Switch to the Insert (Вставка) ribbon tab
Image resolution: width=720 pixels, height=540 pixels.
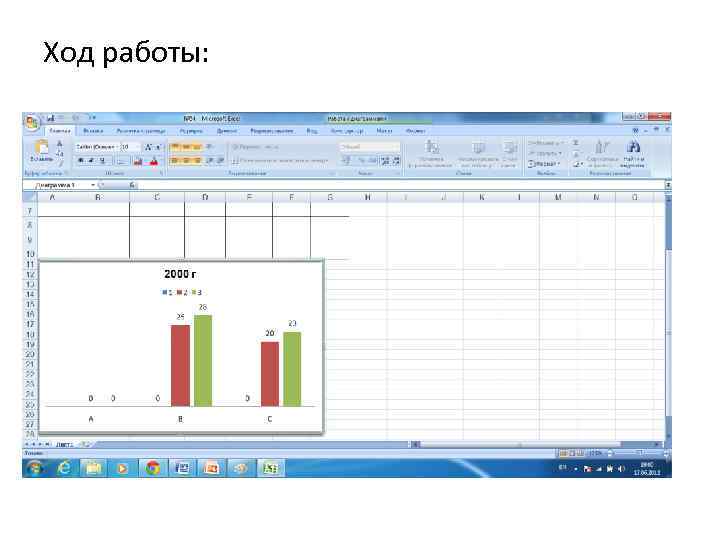(x=93, y=131)
